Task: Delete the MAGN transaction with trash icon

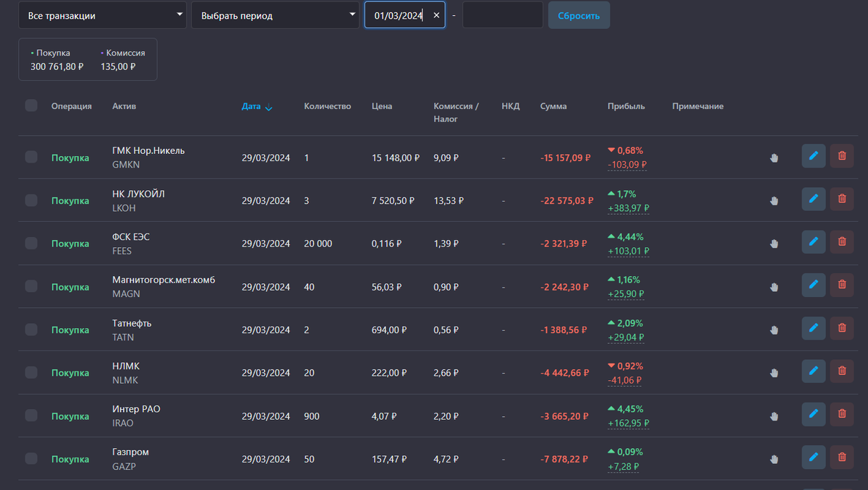Action: click(842, 285)
